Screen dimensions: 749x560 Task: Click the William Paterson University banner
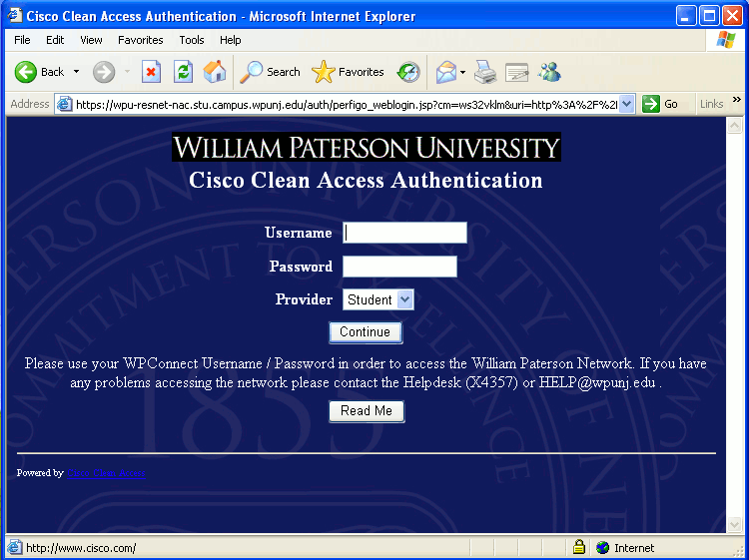[367, 147]
